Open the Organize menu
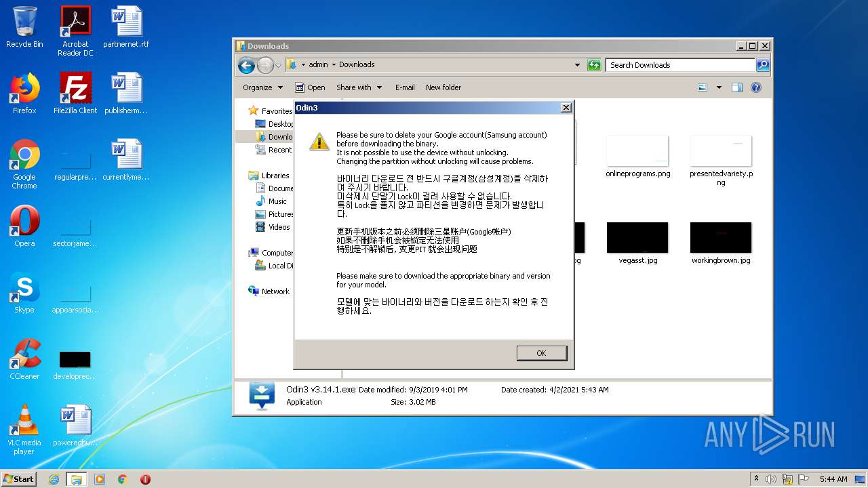868x488 pixels. [x=262, y=87]
